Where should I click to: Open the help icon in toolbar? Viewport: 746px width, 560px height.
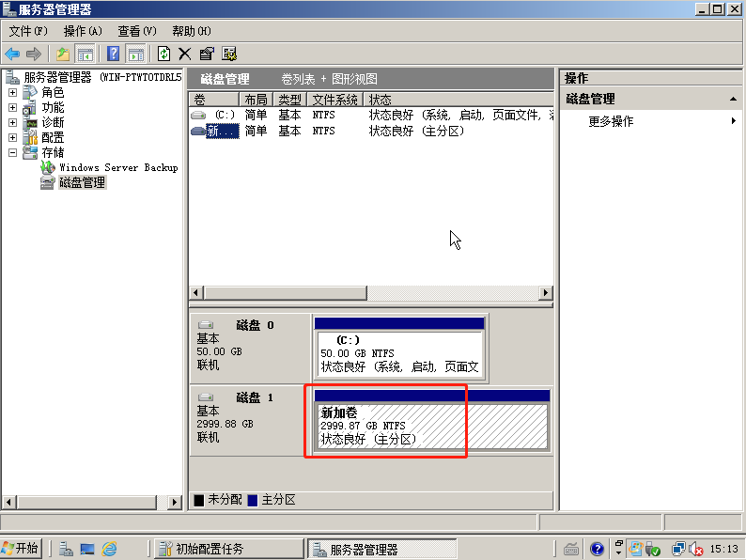pyautogui.click(x=114, y=54)
